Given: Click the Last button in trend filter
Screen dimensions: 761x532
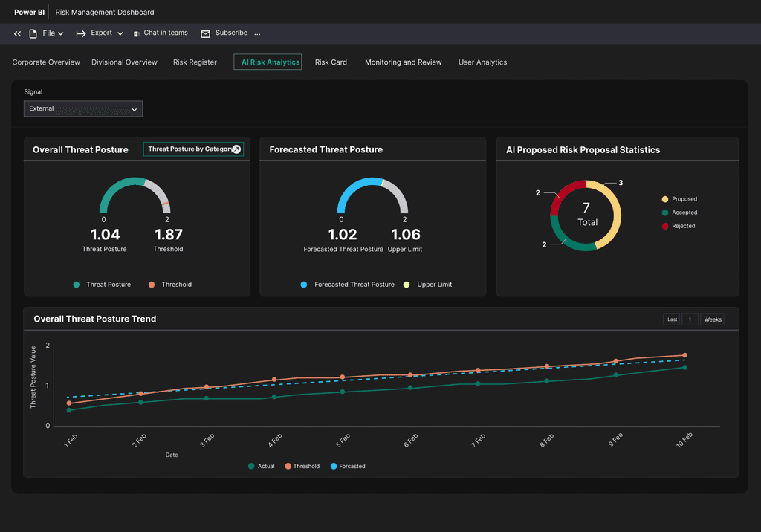Looking at the screenshot, I should (x=672, y=319).
